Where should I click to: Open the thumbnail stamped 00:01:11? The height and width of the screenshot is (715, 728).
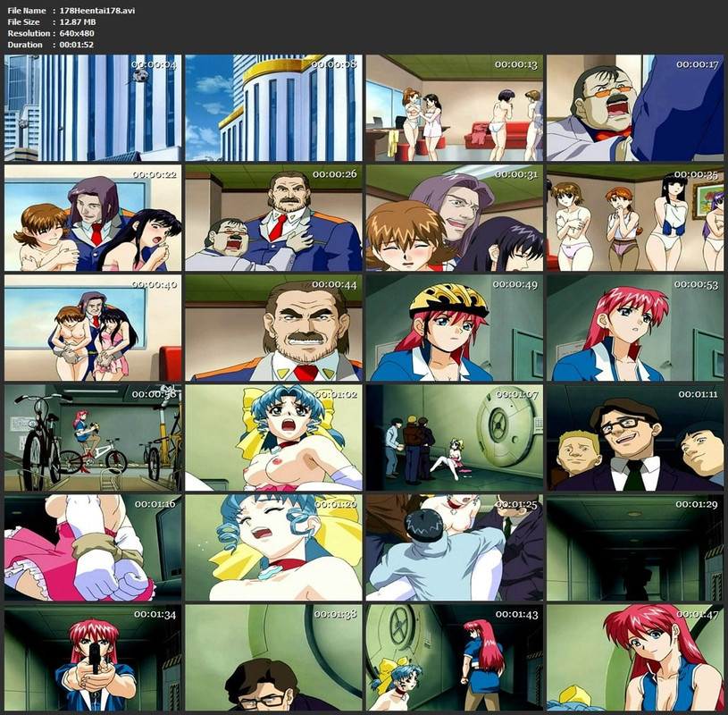(635, 438)
